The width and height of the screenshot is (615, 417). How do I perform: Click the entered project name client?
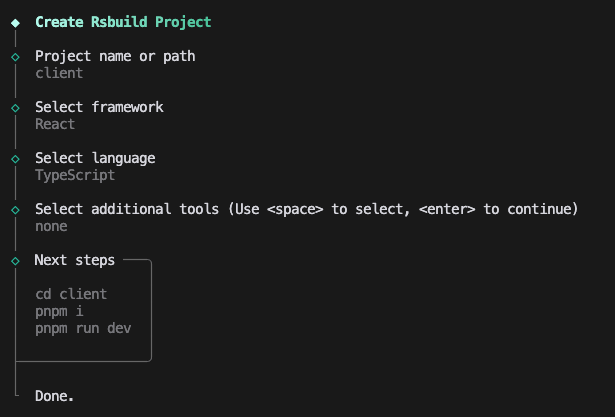[59, 73]
